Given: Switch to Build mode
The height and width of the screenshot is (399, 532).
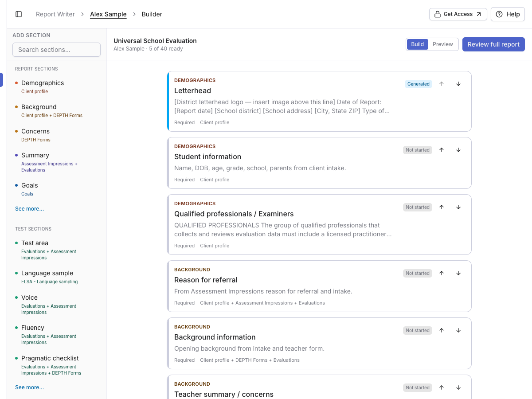Looking at the screenshot, I should (x=418, y=44).
